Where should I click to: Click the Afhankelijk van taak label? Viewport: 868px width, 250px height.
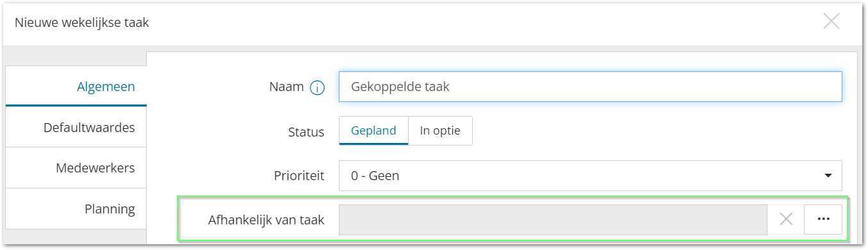[x=266, y=220]
